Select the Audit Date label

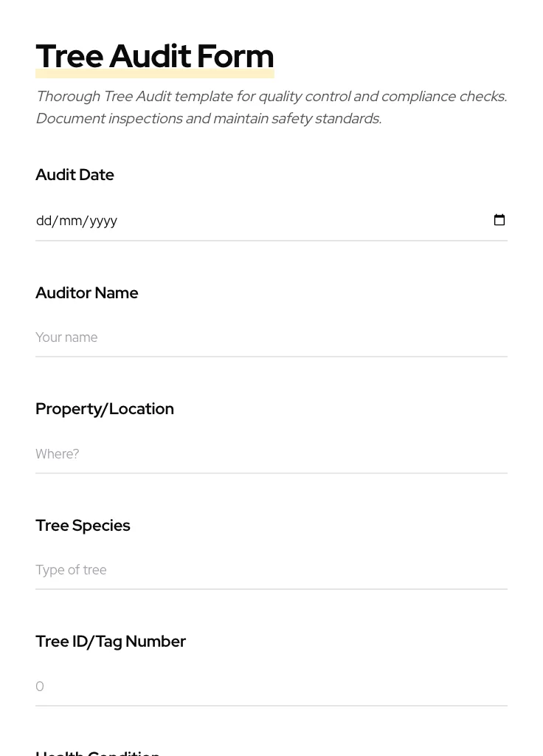75,175
